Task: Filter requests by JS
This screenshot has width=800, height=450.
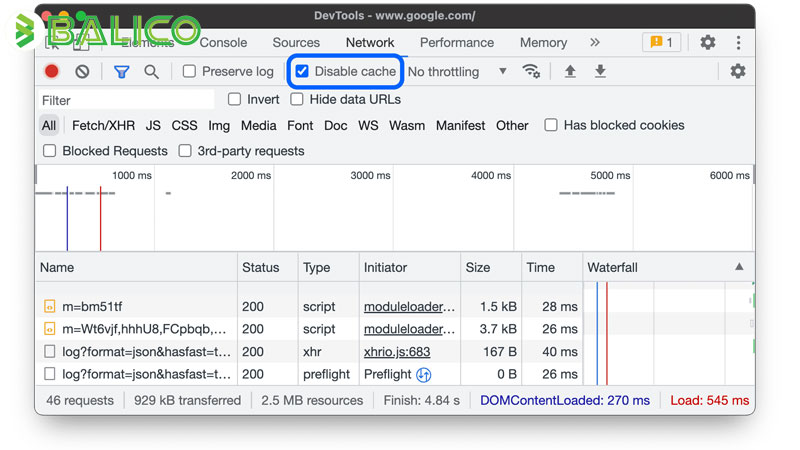Action: tap(153, 126)
